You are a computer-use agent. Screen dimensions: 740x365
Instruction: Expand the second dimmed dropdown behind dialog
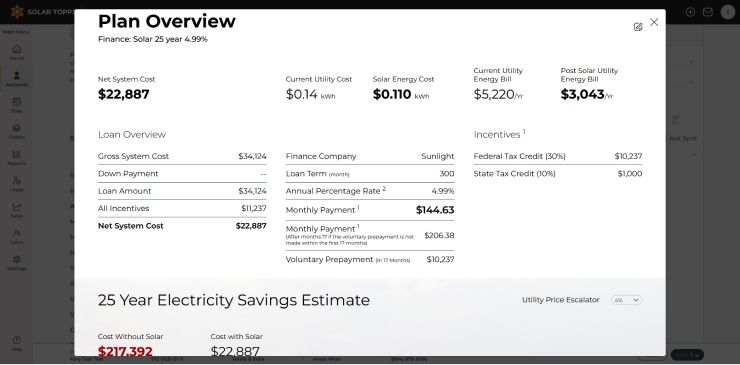691,83
